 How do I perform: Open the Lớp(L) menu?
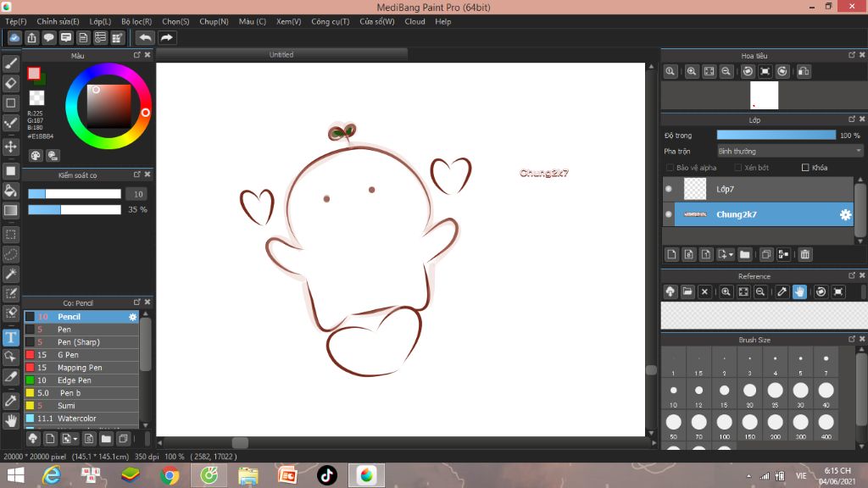(100, 21)
